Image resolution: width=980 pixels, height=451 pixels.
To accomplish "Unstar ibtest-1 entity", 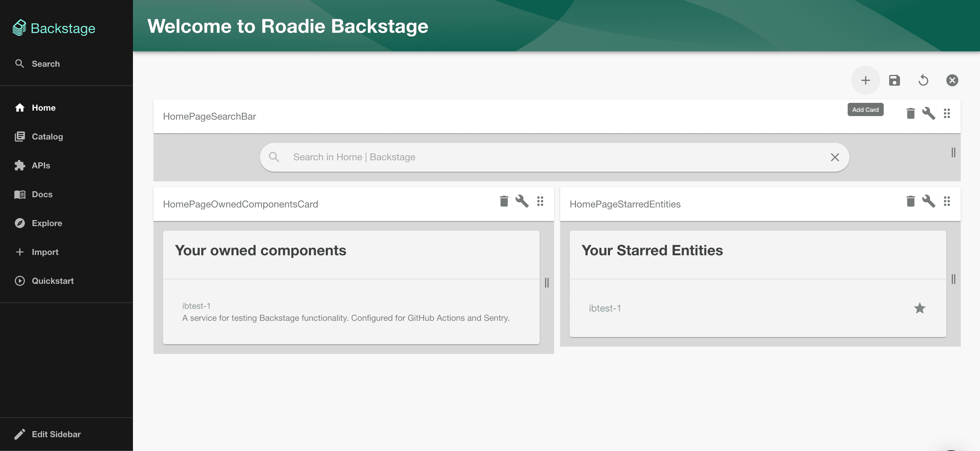I will (920, 308).
